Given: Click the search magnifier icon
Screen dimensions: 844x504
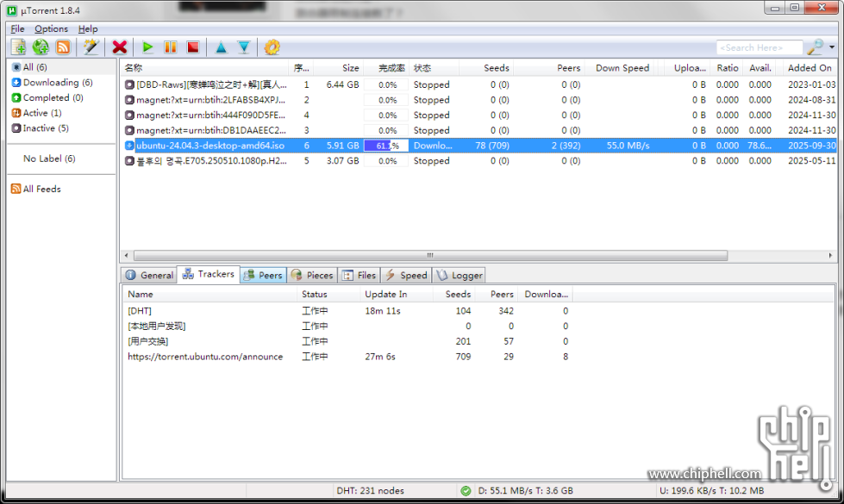Looking at the screenshot, I should 816,47.
